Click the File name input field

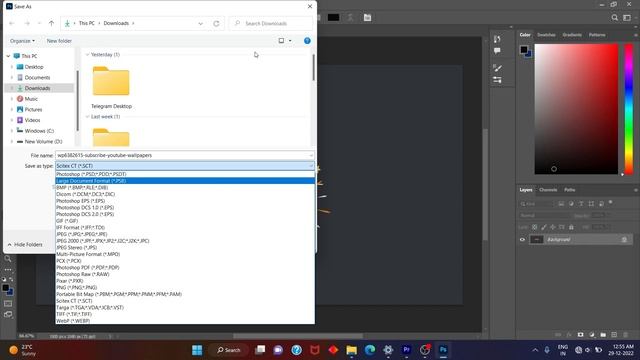[185, 156]
